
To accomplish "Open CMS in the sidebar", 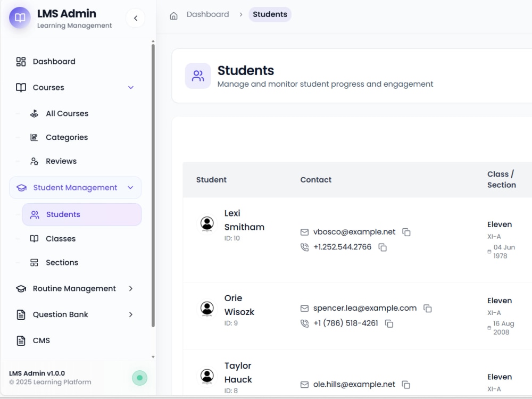I will click(41, 340).
